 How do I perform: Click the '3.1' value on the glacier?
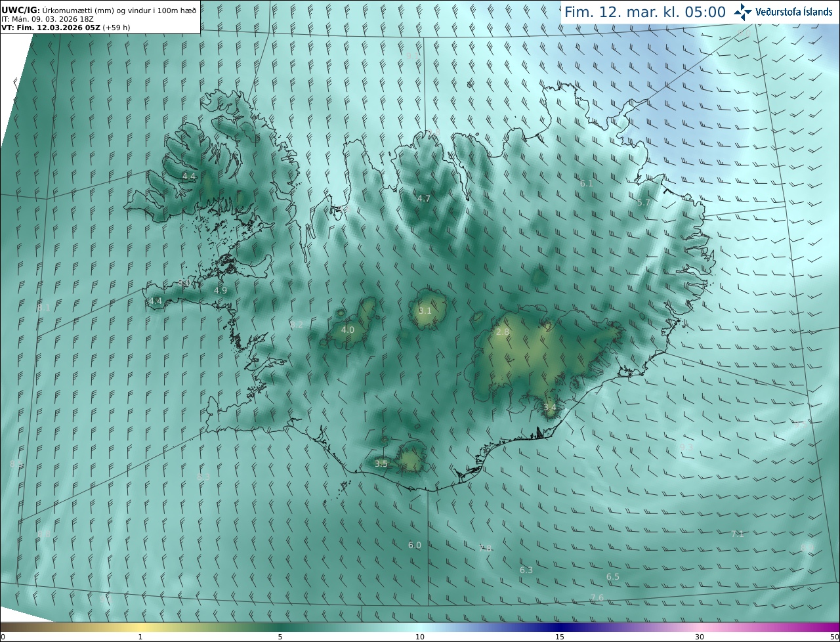pyautogui.click(x=425, y=310)
